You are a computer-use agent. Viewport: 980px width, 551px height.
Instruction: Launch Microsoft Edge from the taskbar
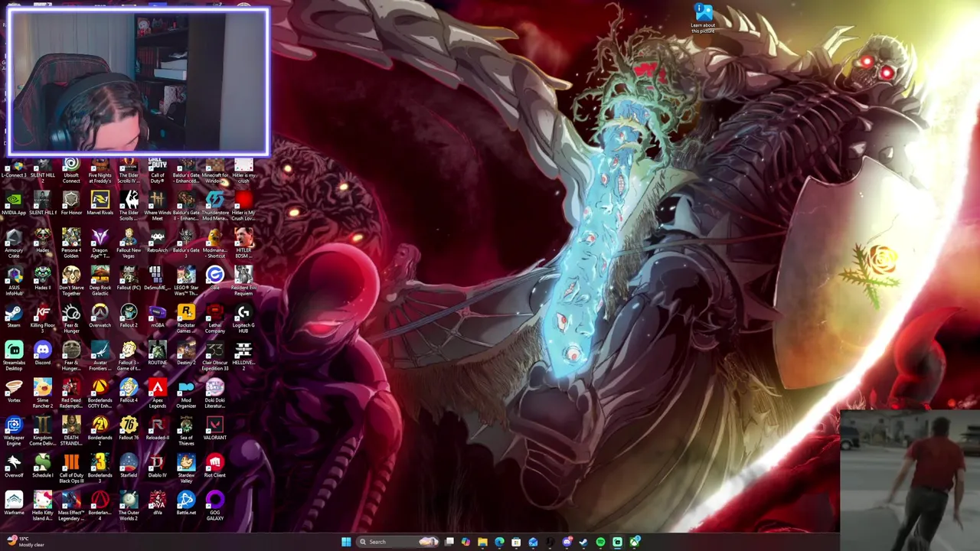[499, 542]
